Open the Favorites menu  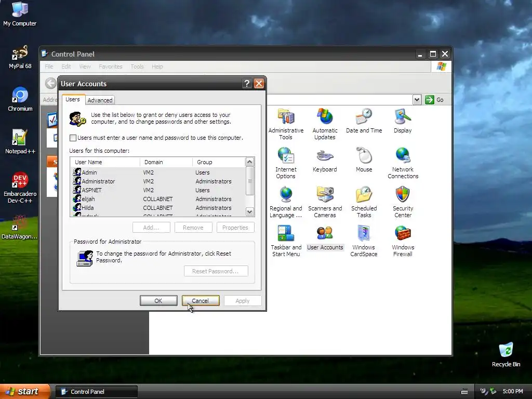point(110,66)
